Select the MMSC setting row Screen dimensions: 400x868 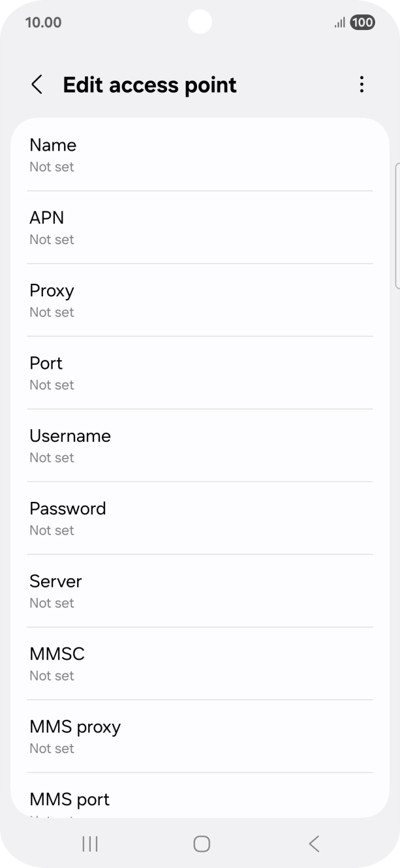pyautogui.click(x=200, y=664)
